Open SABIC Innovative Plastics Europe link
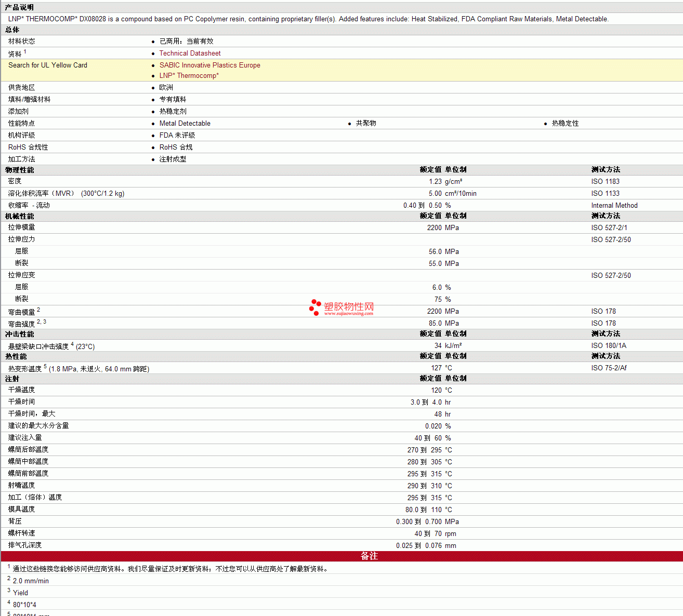Screen dimensions: 683x616 [x=209, y=65]
